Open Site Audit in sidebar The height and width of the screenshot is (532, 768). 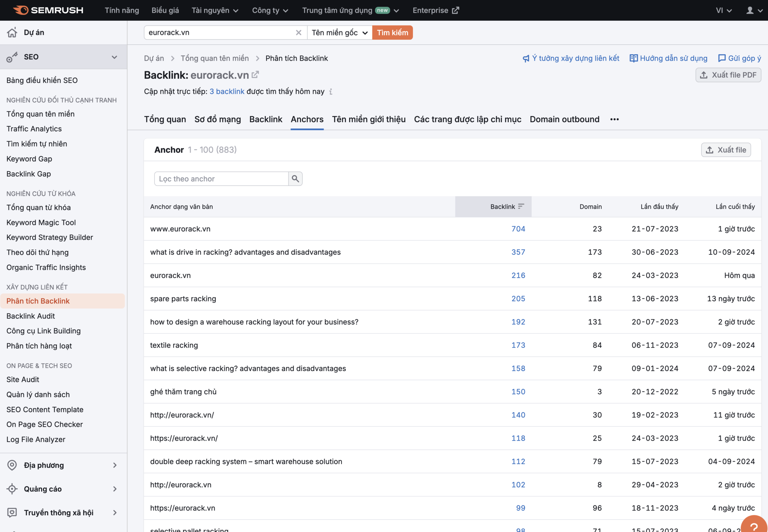click(x=23, y=380)
